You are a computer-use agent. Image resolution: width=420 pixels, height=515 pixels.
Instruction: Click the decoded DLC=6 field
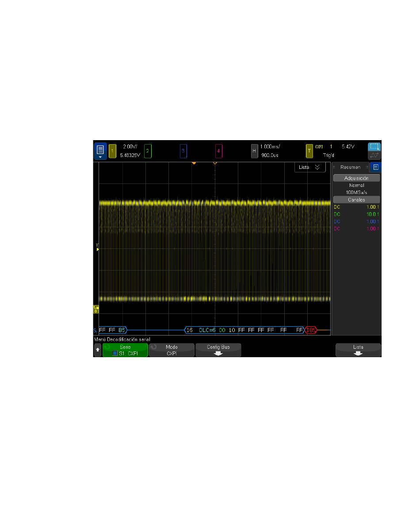click(x=207, y=330)
